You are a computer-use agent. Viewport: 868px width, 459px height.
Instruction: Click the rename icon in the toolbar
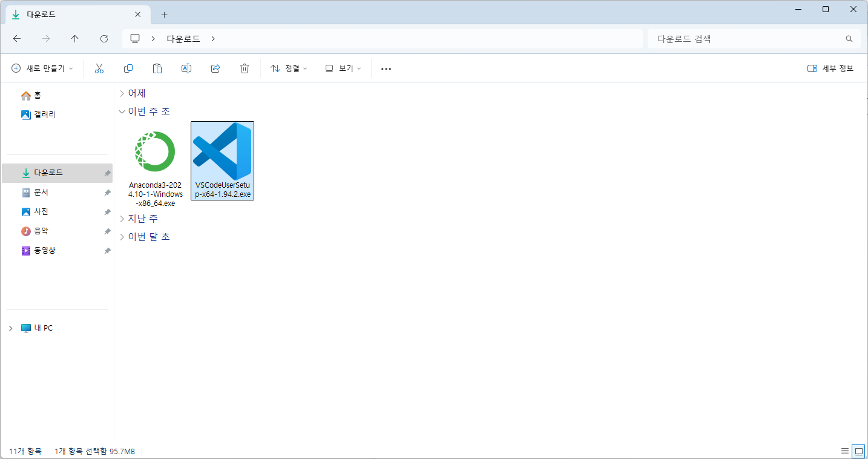pos(186,68)
